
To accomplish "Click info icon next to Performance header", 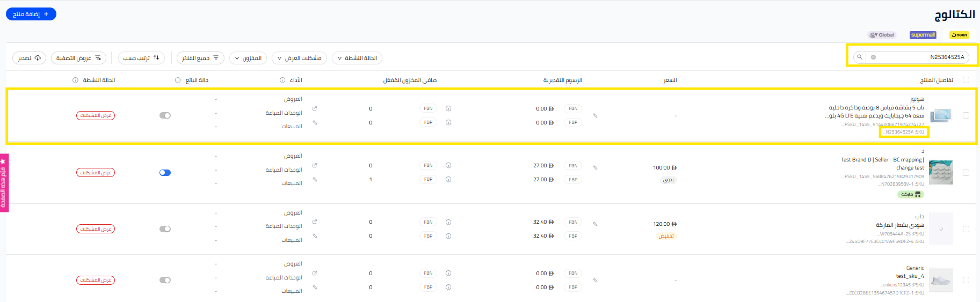I will click(282, 80).
